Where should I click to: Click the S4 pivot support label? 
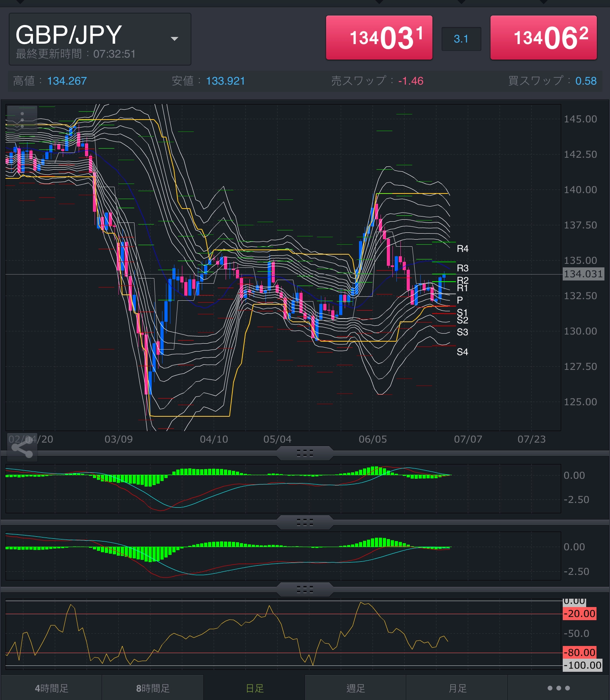pyautogui.click(x=462, y=352)
